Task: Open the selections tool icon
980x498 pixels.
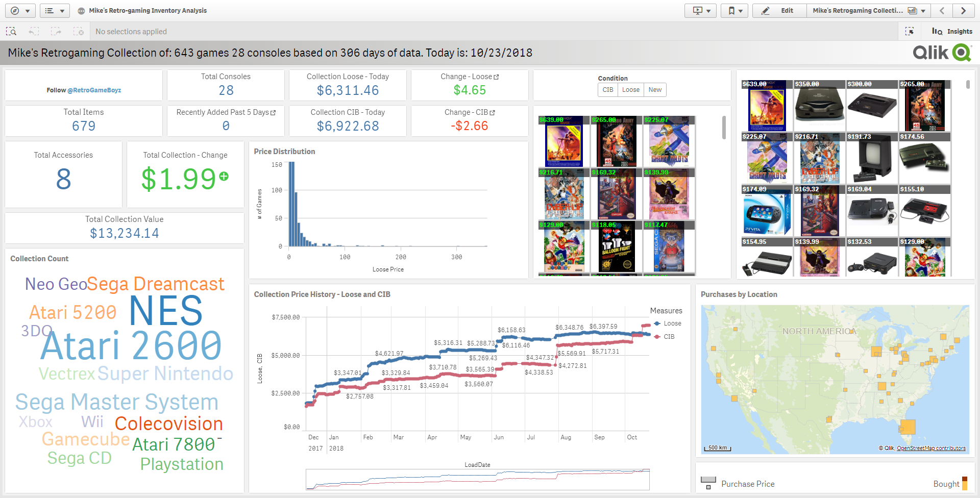Action: pyautogui.click(x=910, y=32)
